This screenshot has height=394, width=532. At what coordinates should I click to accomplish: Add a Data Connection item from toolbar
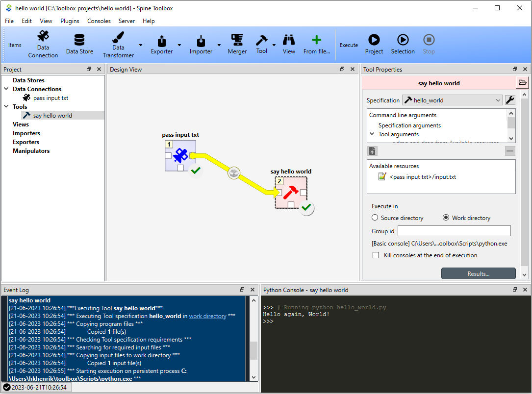point(43,45)
